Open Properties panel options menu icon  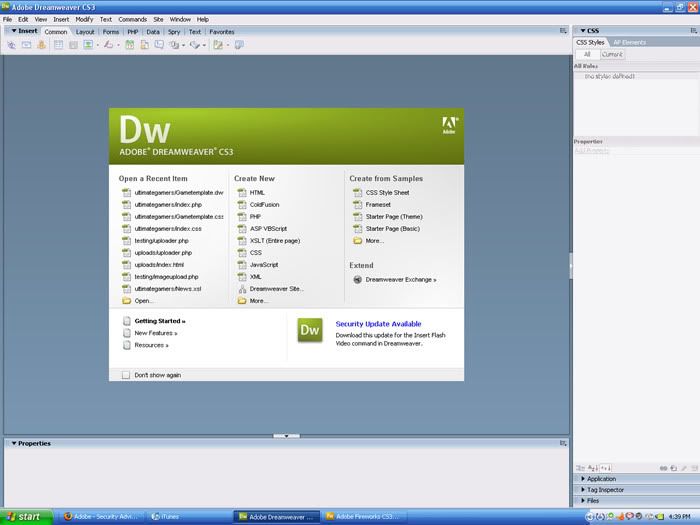[563, 443]
